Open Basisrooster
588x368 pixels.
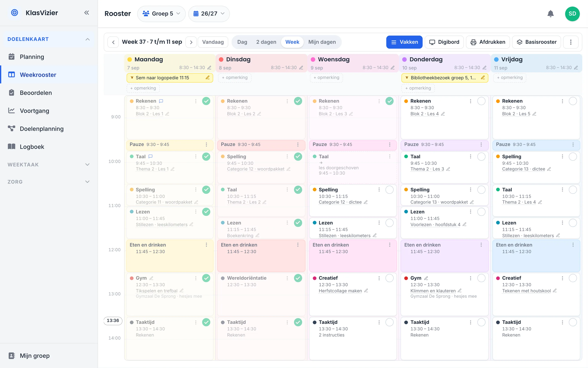pyautogui.click(x=537, y=42)
